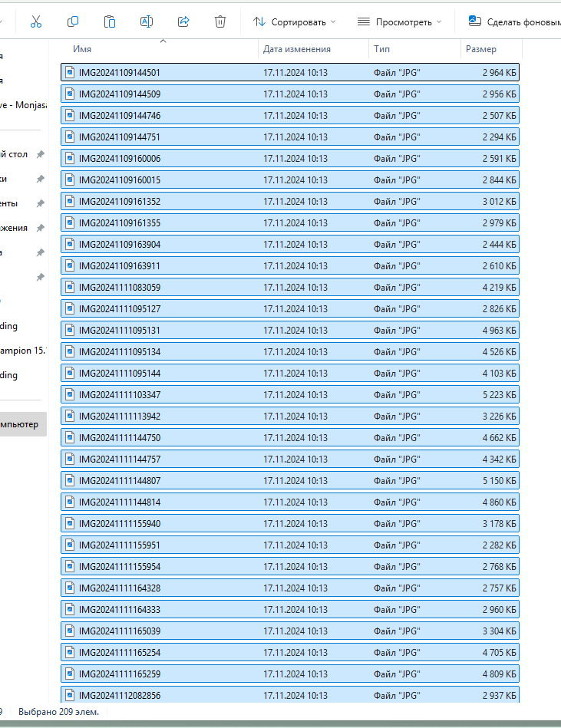The width and height of the screenshot is (561, 728).
Task: Select file name IMG20241111165254
Action: 120,652
